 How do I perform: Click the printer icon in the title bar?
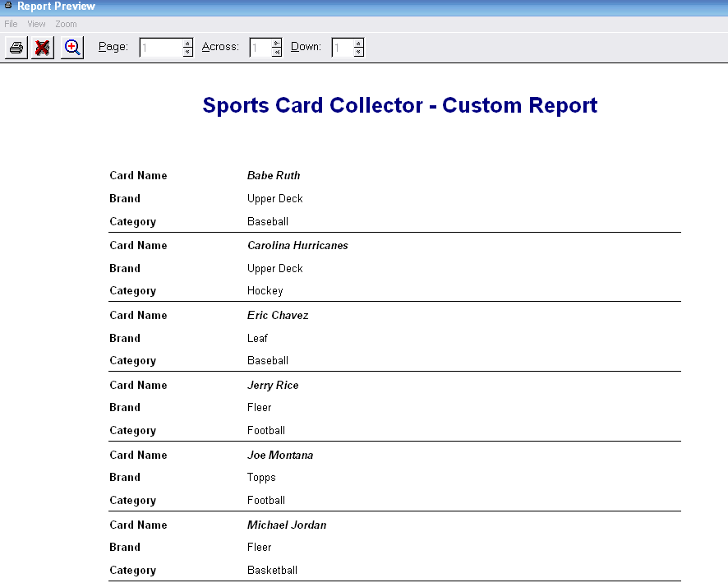click(x=7, y=6)
